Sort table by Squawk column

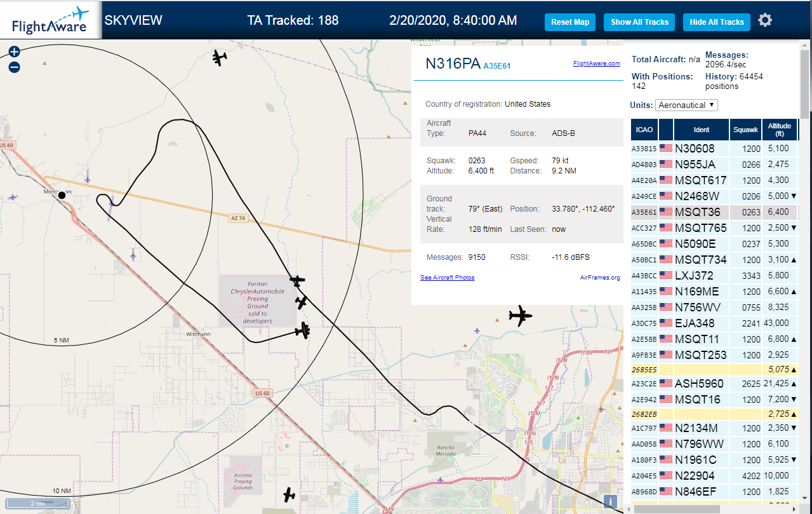[x=745, y=130]
